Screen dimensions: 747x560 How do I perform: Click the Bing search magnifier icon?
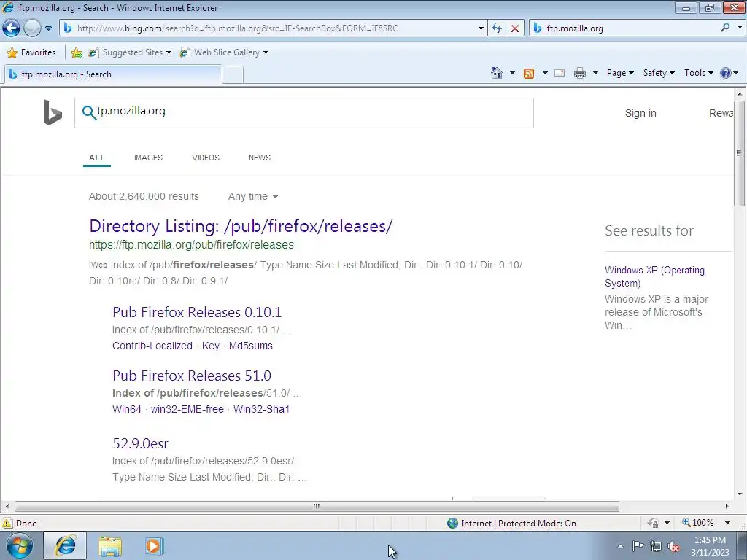pos(88,113)
